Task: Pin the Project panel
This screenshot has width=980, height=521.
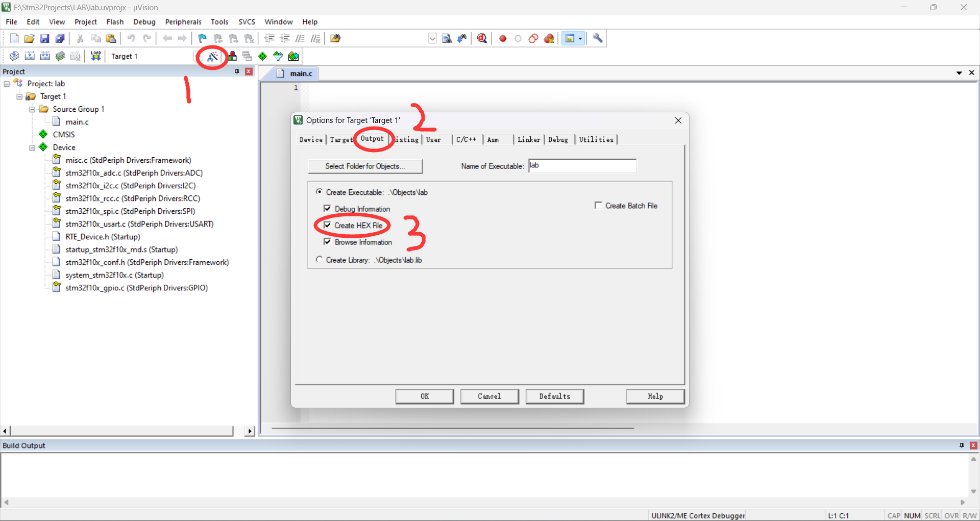Action: click(237, 71)
